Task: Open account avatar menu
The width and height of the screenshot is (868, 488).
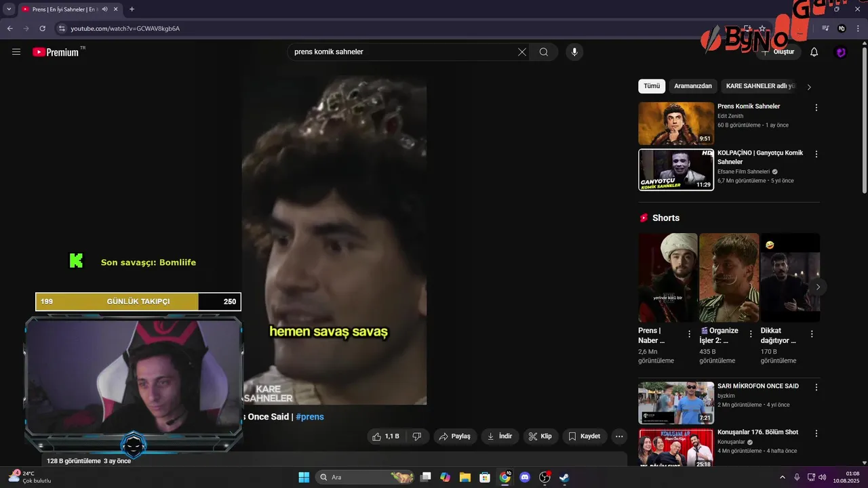Action: coord(841,52)
